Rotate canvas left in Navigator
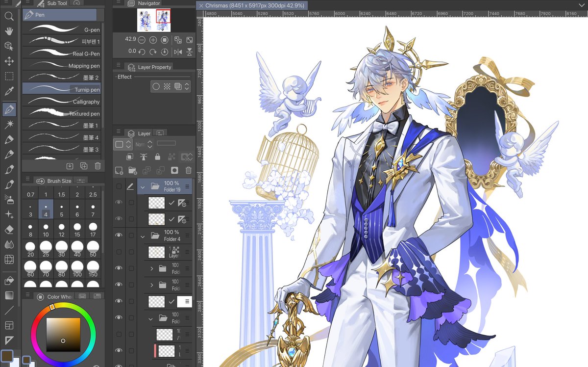Viewport: 588px width, 367px height. click(x=142, y=52)
